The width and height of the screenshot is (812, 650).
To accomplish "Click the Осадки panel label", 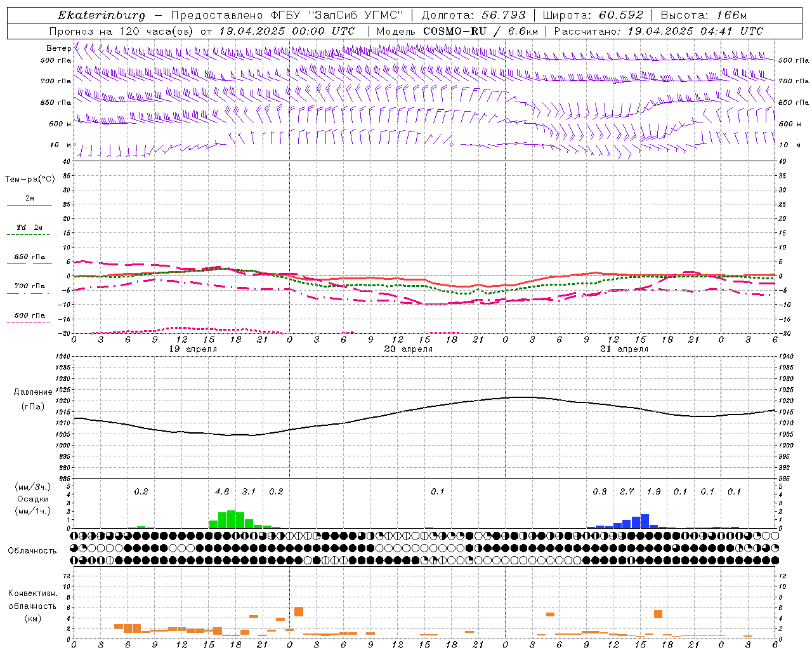I will tap(32, 499).
